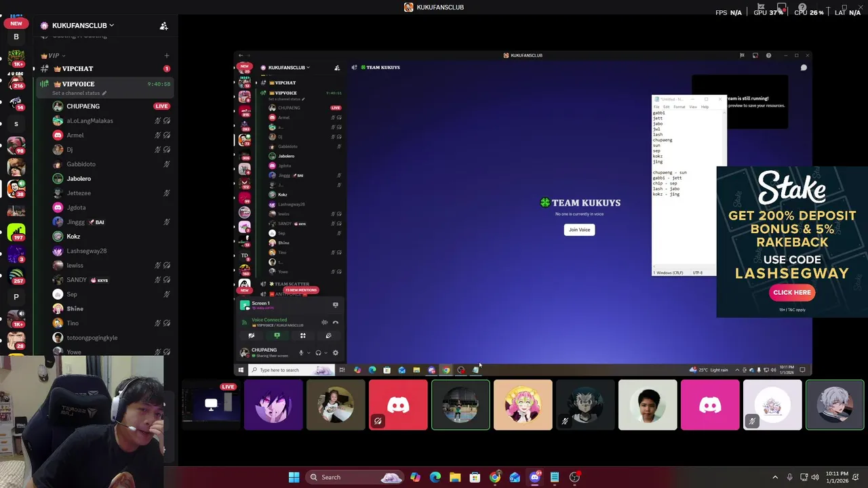Screen dimensions: 868x488
Task: Open the inbox icon in shared Discord title bar
Action: click(x=755, y=56)
